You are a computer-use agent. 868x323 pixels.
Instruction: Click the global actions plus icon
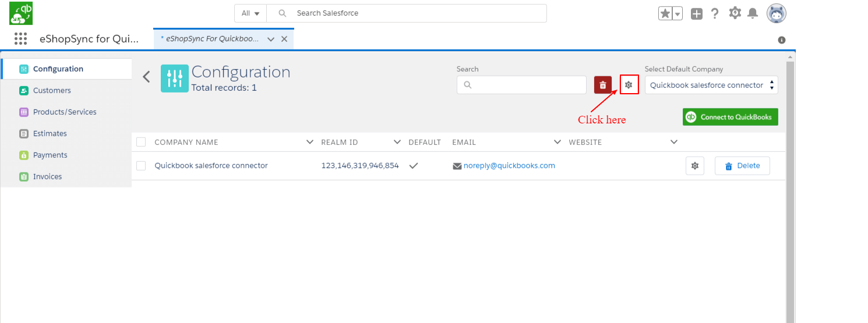(x=697, y=13)
